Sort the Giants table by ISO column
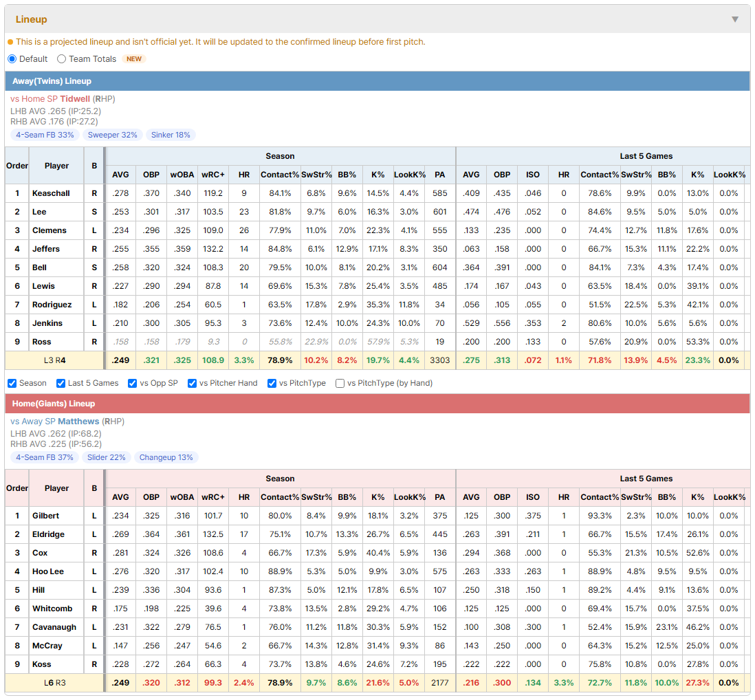The width and height of the screenshot is (755, 700). (532, 497)
